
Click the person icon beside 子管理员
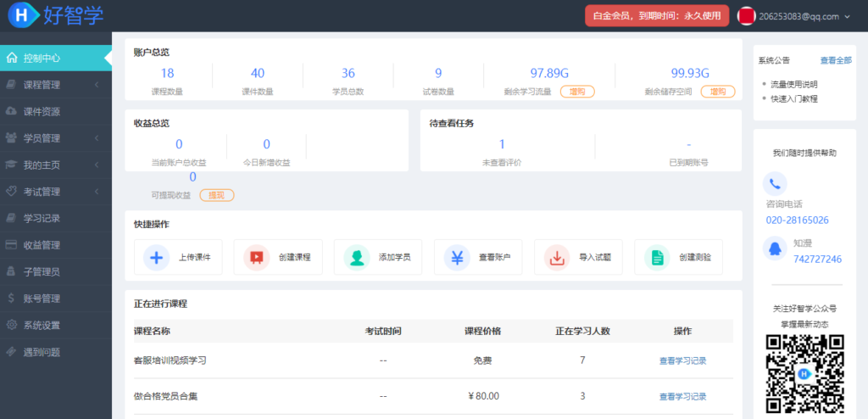(10, 271)
